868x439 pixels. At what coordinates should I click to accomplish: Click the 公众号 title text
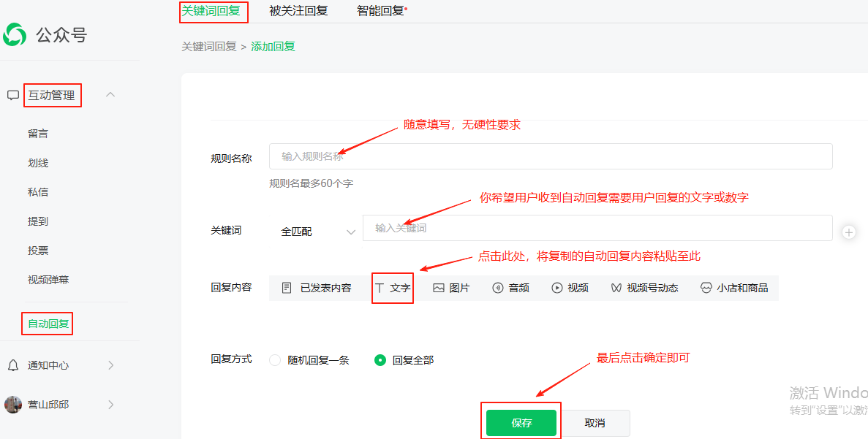click(61, 35)
